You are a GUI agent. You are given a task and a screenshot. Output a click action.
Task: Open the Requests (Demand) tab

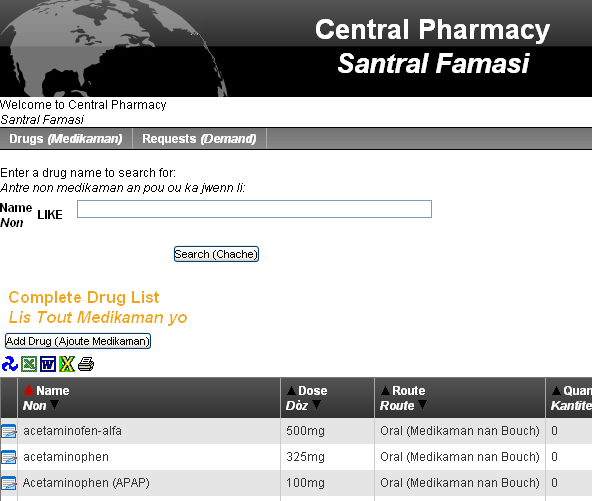(199, 139)
